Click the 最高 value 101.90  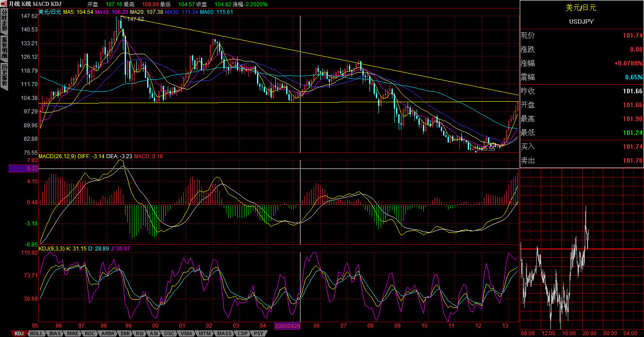click(634, 119)
